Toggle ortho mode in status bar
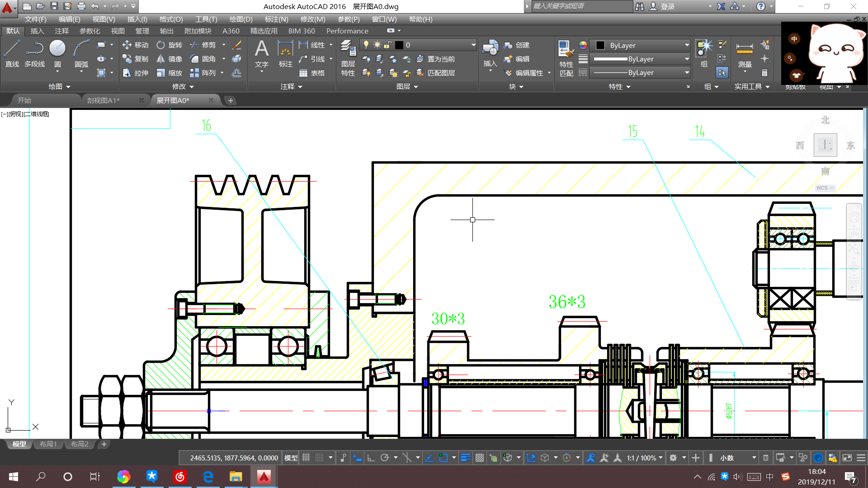The image size is (868, 488). (x=371, y=458)
